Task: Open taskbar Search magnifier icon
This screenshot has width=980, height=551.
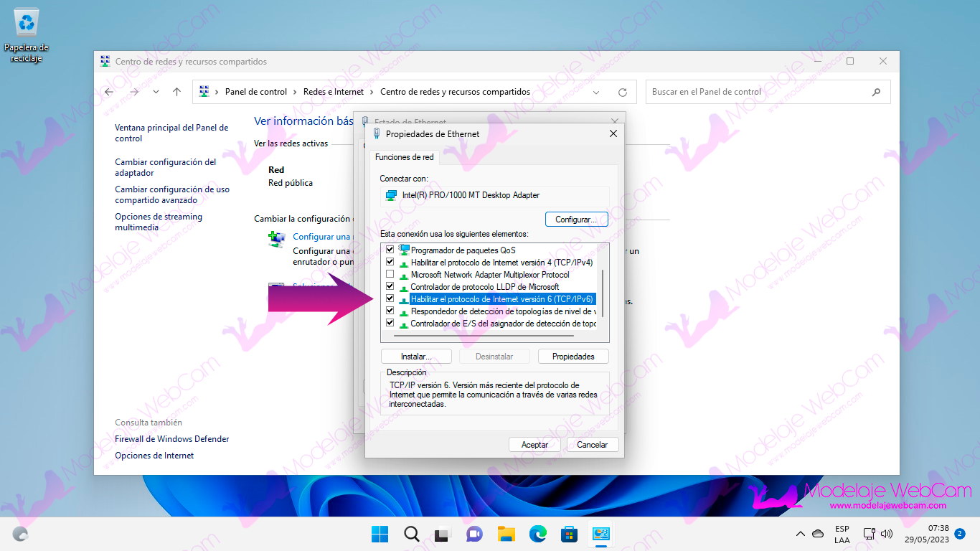Action: coord(411,534)
